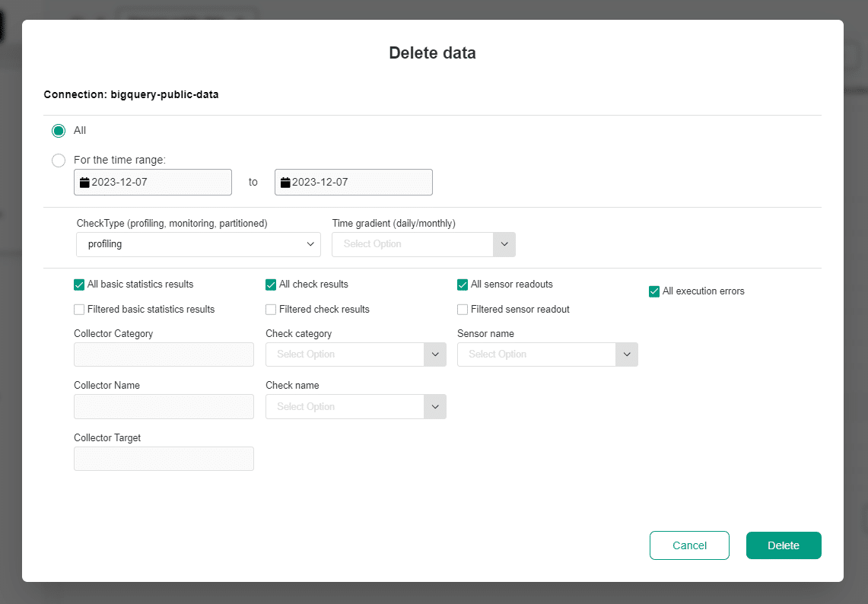Viewport: 868px width, 604px height.
Task: Uncheck All basic statistics results
Action: 78,284
